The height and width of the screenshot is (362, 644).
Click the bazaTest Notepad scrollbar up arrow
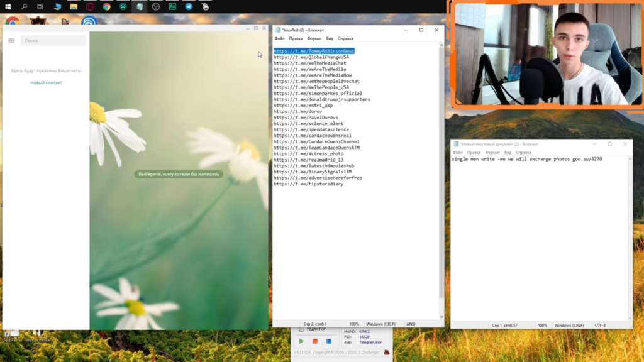(441, 45)
